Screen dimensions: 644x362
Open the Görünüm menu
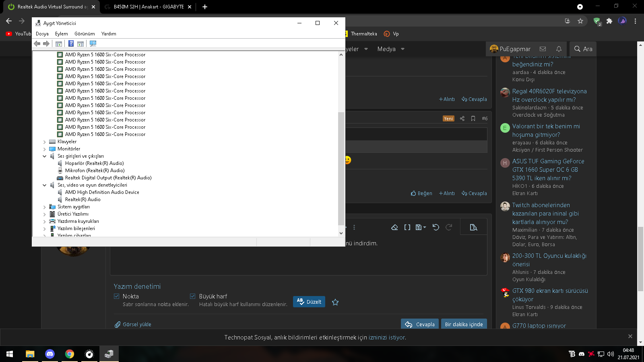pyautogui.click(x=85, y=34)
